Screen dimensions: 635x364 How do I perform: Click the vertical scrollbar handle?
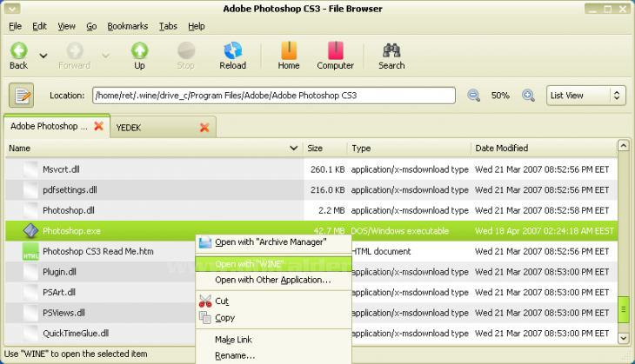622,309
